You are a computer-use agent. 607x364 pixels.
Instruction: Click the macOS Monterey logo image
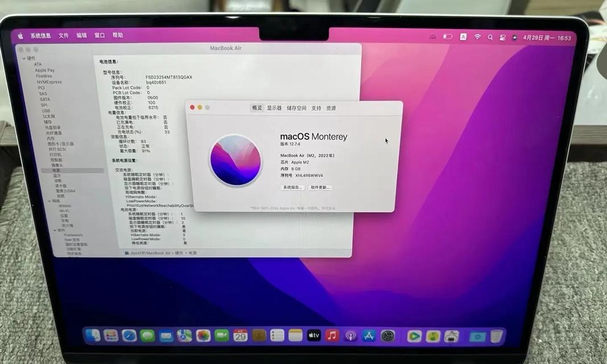[236, 160]
